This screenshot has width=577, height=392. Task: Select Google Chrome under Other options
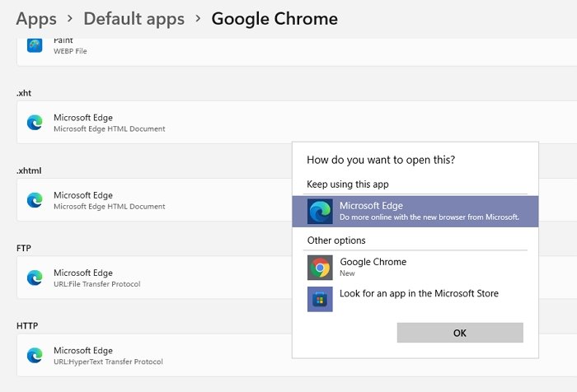coord(373,267)
